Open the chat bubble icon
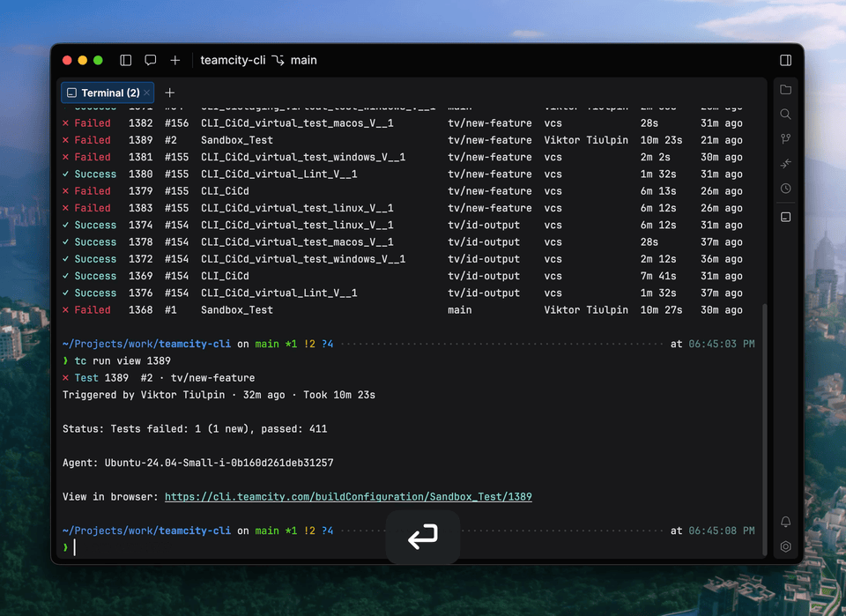 (x=151, y=61)
